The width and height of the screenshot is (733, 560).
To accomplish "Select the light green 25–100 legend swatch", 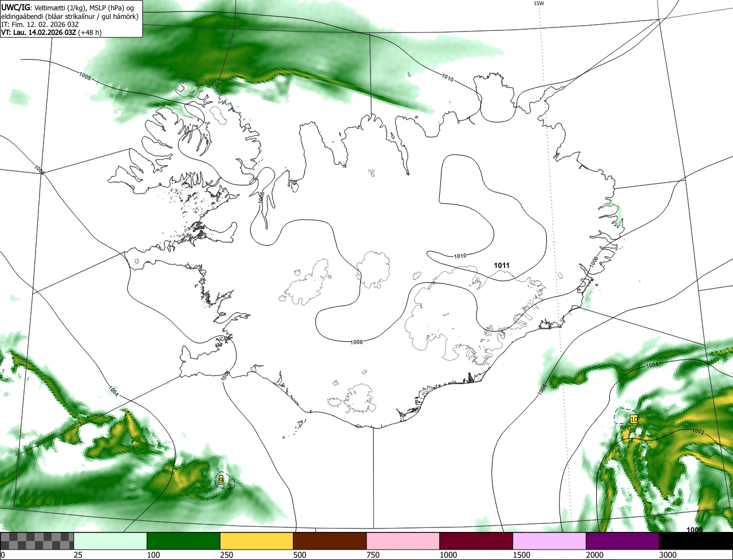I will click(x=111, y=541).
